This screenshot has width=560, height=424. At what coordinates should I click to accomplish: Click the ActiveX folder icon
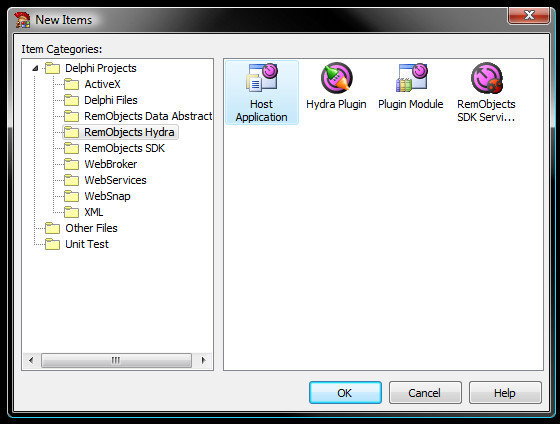pyautogui.click(x=71, y=84)
